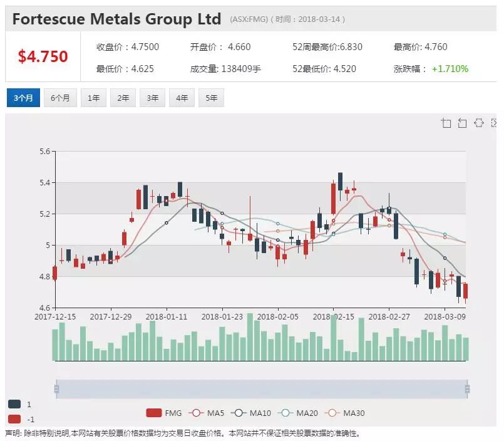Click the red swatch labeled -1
Viewport: 504px width, 441px height.
(x=14, y=419)
